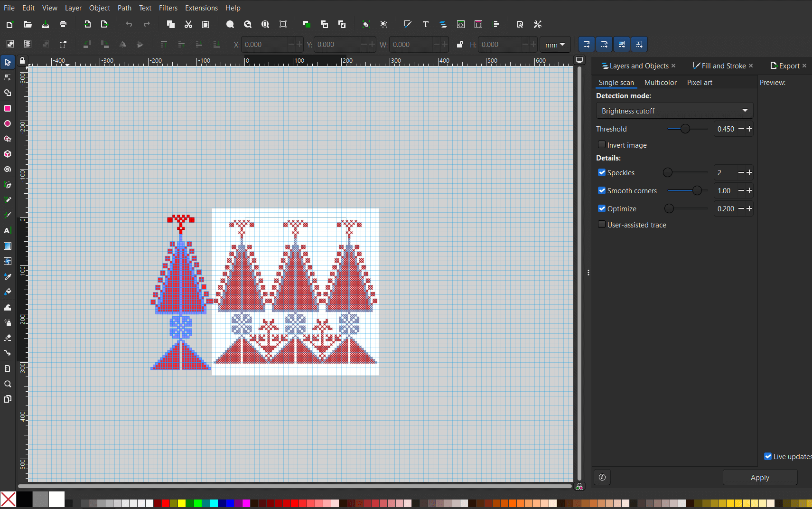
Task: Toggle the width-height lock icon
Action: (459, 45)
